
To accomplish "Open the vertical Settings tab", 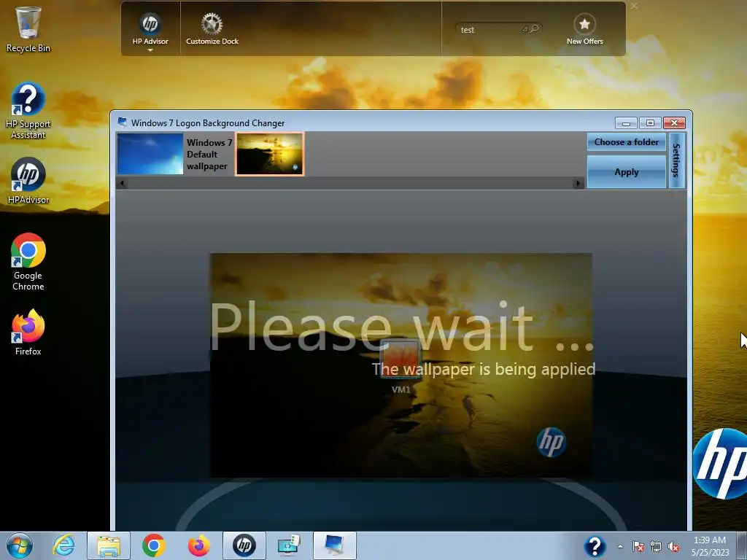I will [x=676, y=160].
